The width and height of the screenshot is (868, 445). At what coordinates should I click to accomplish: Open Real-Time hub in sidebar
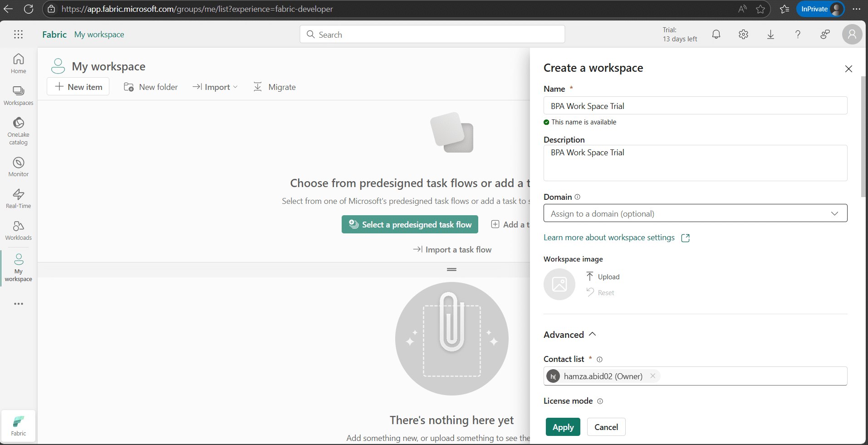pos(19,198)
